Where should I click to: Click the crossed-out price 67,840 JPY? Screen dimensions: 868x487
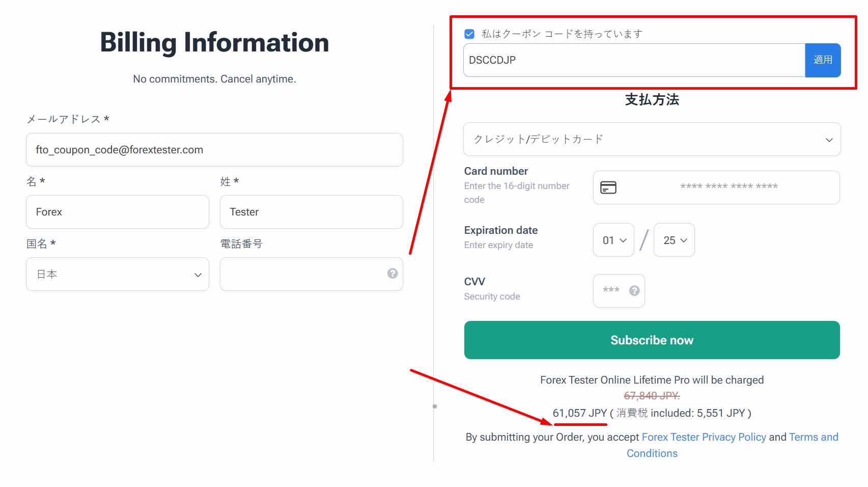652,396
